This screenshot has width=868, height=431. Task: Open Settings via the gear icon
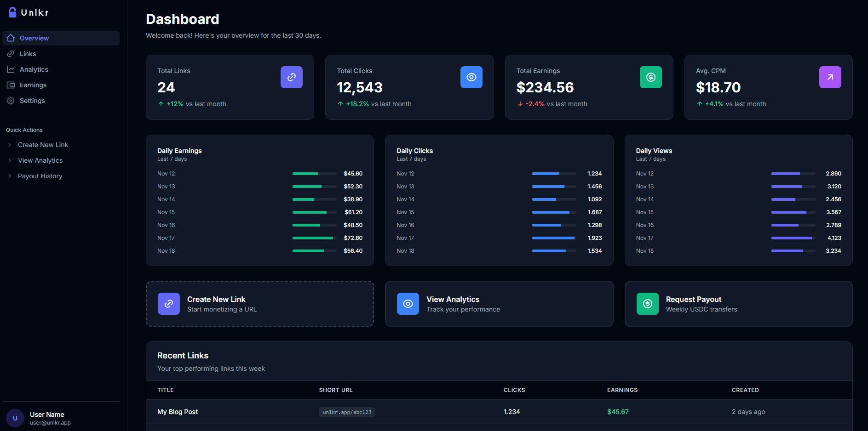click(11, 100)
